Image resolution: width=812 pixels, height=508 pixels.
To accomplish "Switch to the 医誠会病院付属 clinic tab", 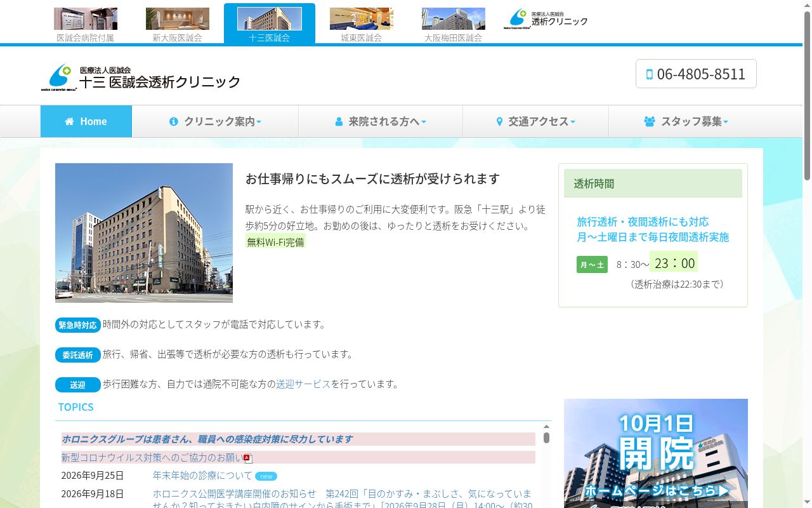I will [x=86, y=25].
